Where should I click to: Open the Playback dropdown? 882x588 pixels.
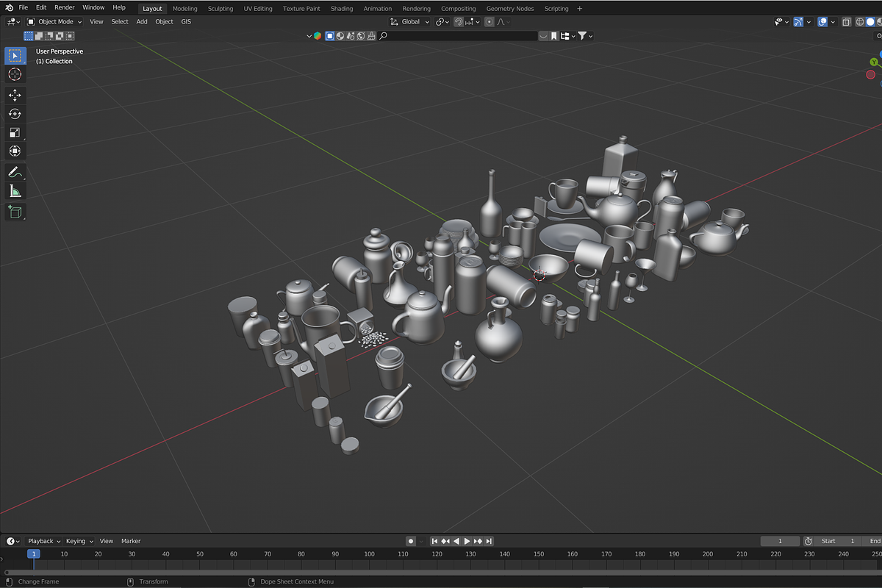(x=44, y=541)
